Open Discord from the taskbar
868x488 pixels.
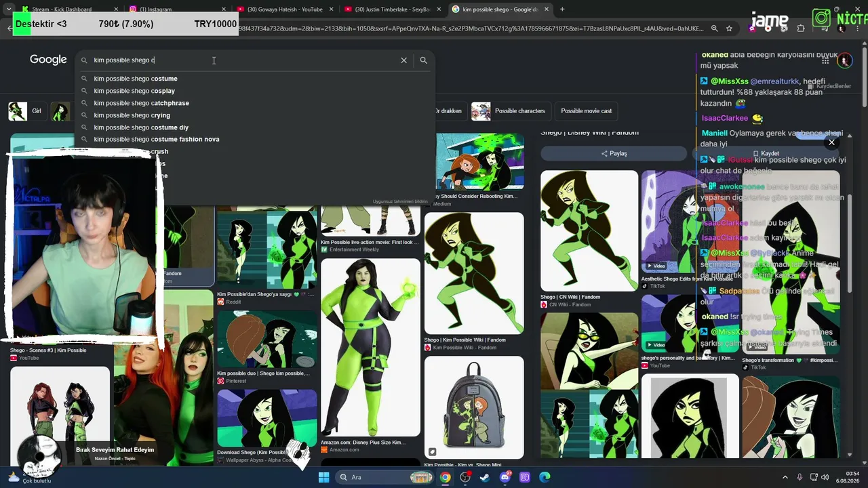505,477
